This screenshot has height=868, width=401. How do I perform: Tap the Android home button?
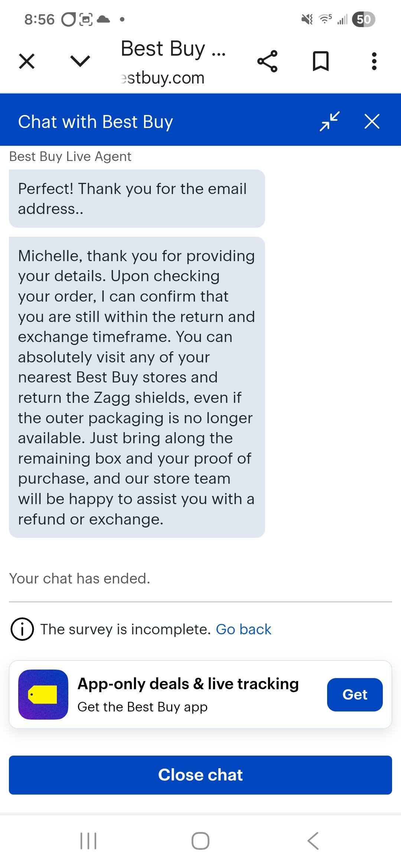pos(200,841)
